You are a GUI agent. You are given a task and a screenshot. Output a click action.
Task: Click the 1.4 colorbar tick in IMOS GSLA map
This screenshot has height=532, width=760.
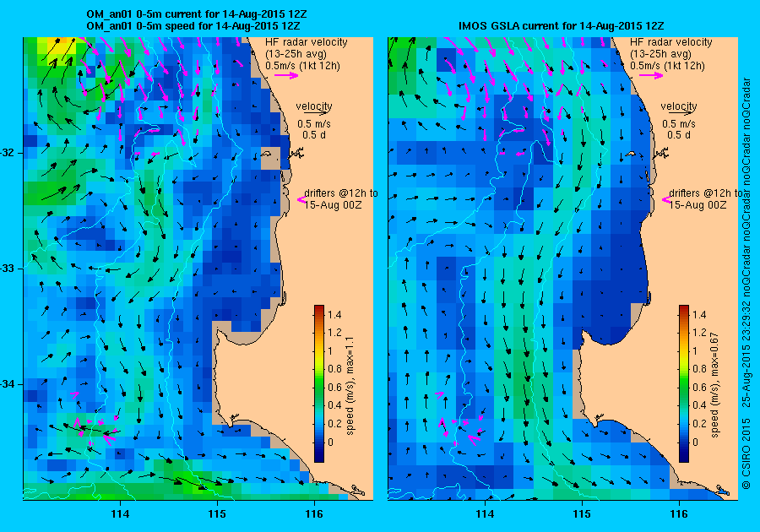point(699,315)
